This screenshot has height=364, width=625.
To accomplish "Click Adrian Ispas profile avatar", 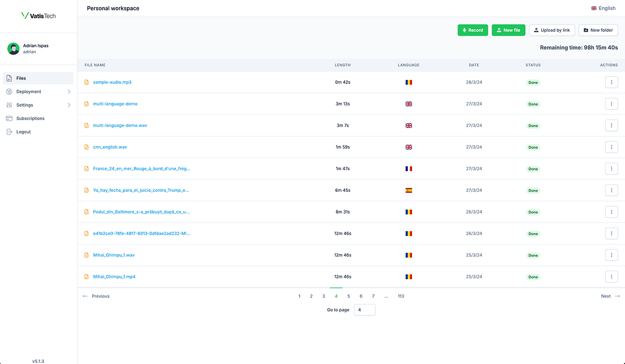I will [x=13, y=49].
